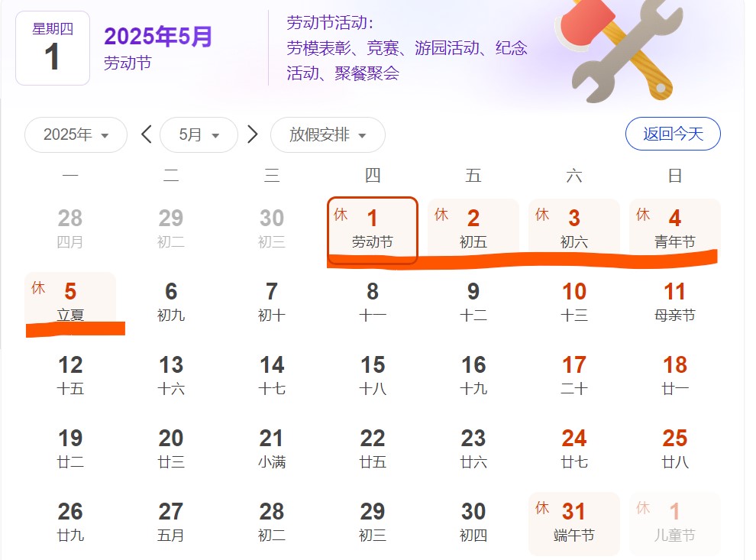Select May 4 青年节 date
This screenshot has height=560, width=756.
[x=674, y=228]
